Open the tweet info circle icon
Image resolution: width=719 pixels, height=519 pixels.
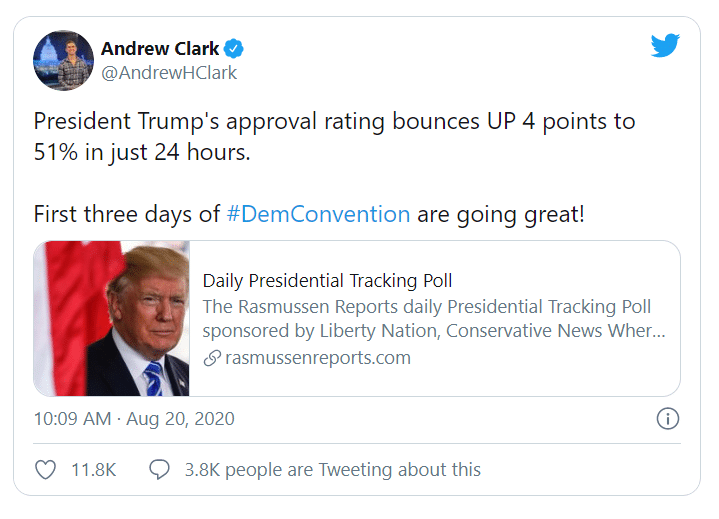click(x=668, y=419)
